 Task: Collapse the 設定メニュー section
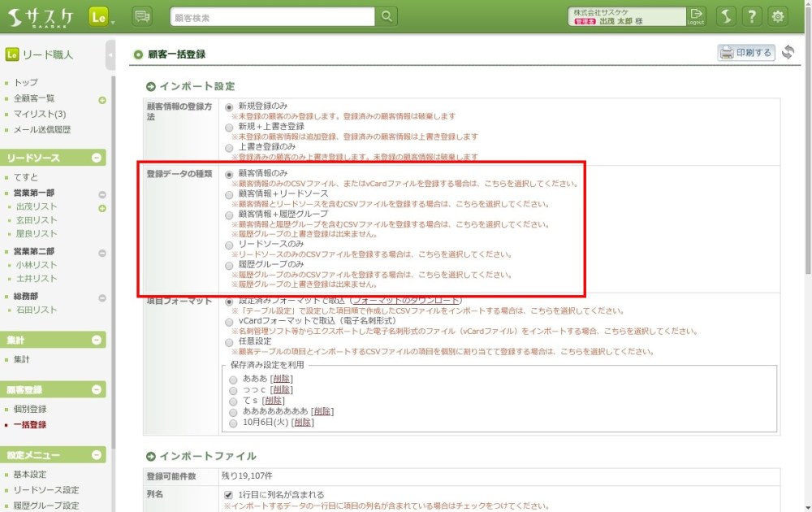(x=97, y=455)
